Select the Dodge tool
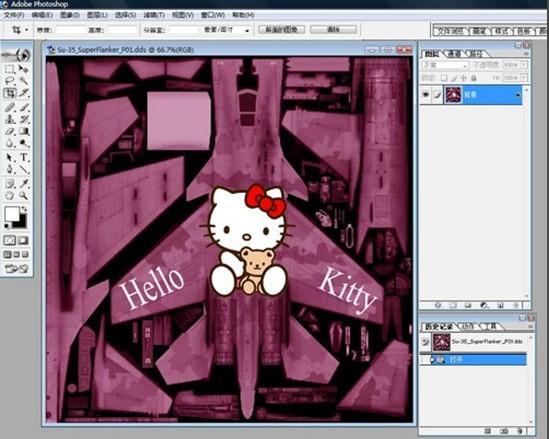Screen dimensions: 549x439 coord(23,144)
